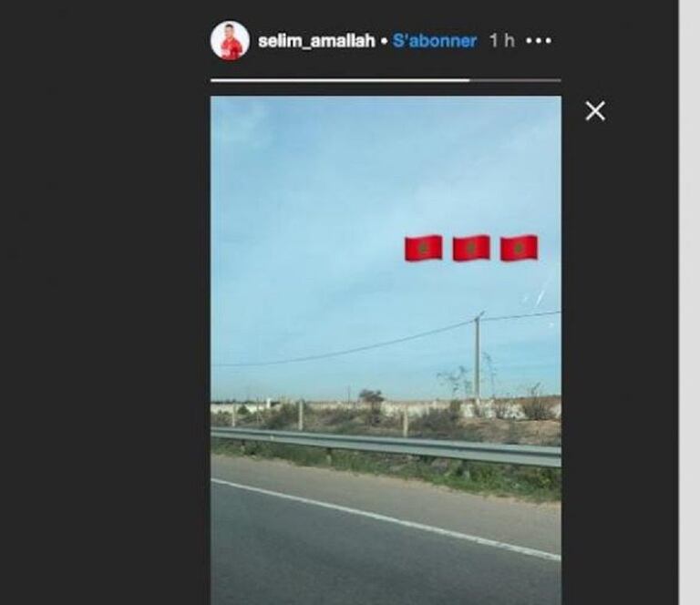Viewport: 700px width, 605px height.
Task: Tap the white road line in story
Action: (x=386, y=518)
